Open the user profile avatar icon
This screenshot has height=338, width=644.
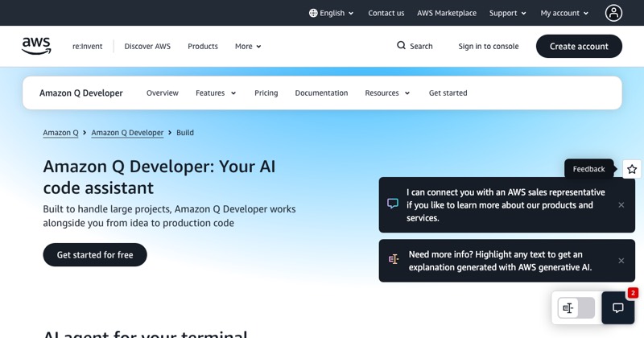[613, 13]
